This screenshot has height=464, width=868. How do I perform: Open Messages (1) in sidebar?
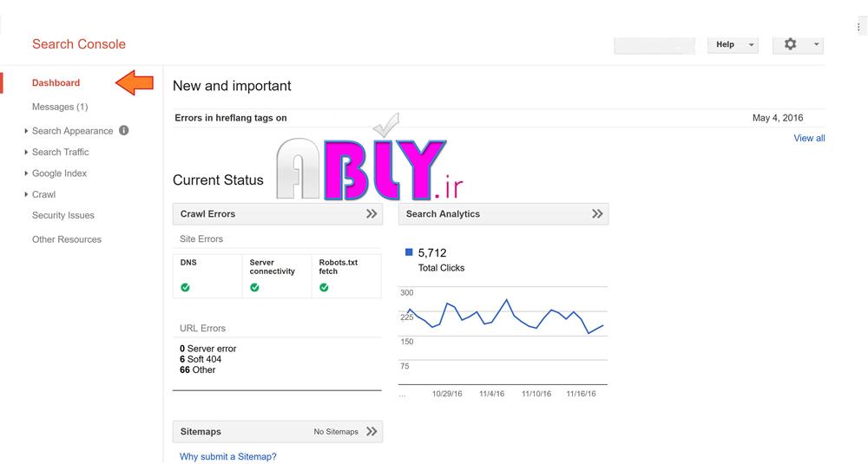(x=60, y=107)
